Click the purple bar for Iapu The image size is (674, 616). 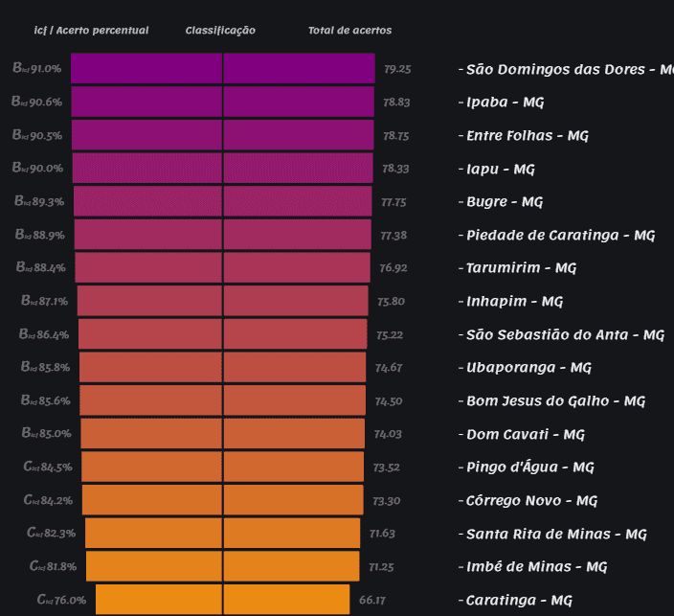tap(222, 169)
